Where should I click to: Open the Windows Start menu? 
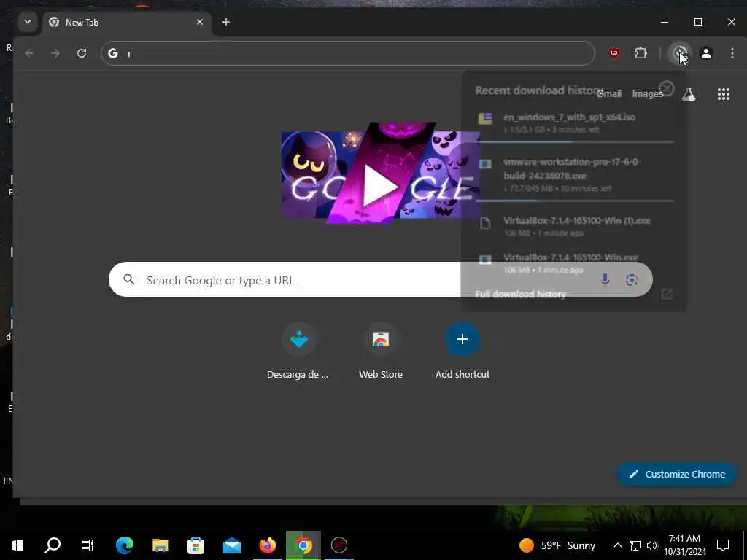click(x=18, y=545)
